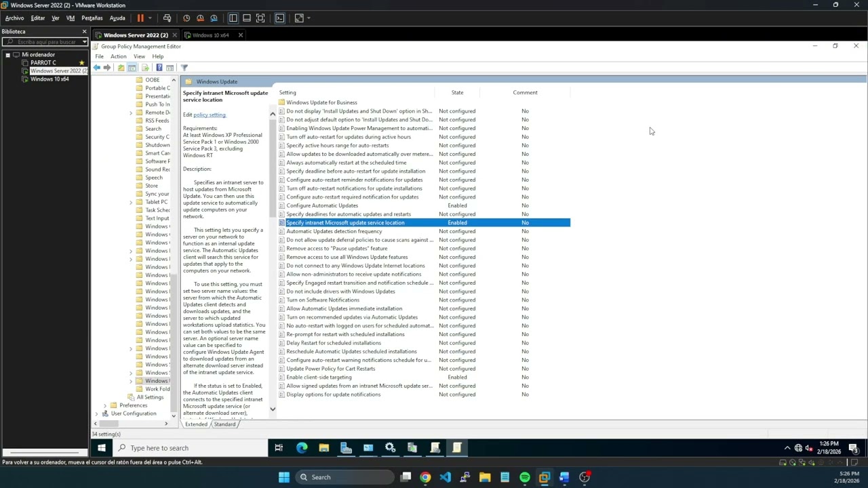
Task: Click VMware Send Ctrl+Alt+Del icon
Action: coord(167,18)
